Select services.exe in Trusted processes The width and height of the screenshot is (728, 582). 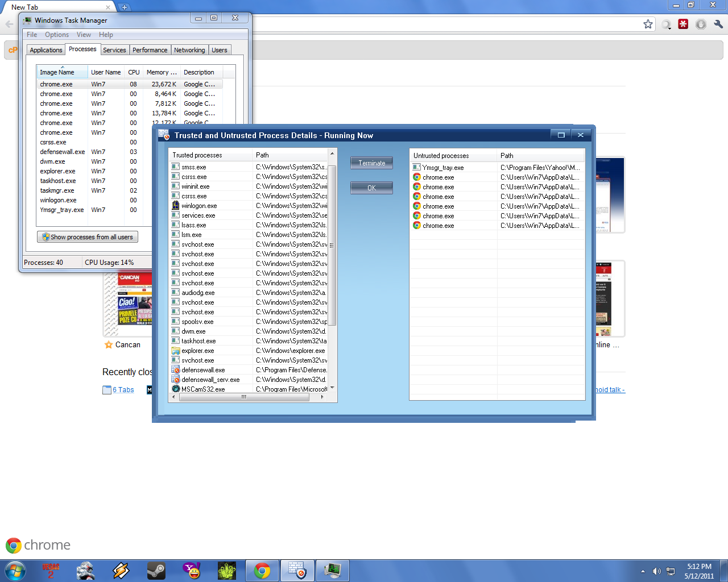[249, 215]
